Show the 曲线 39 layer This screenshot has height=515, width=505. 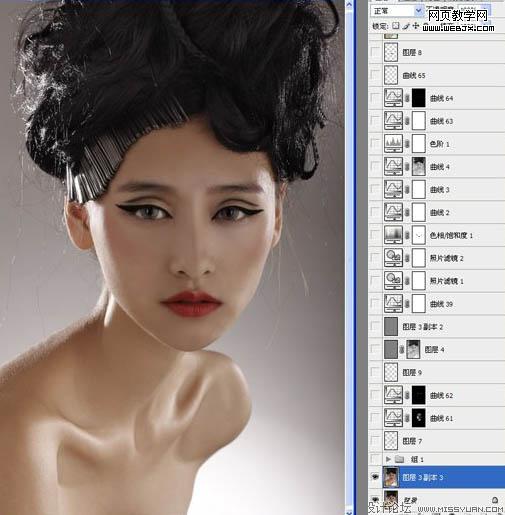pos(375,304)
